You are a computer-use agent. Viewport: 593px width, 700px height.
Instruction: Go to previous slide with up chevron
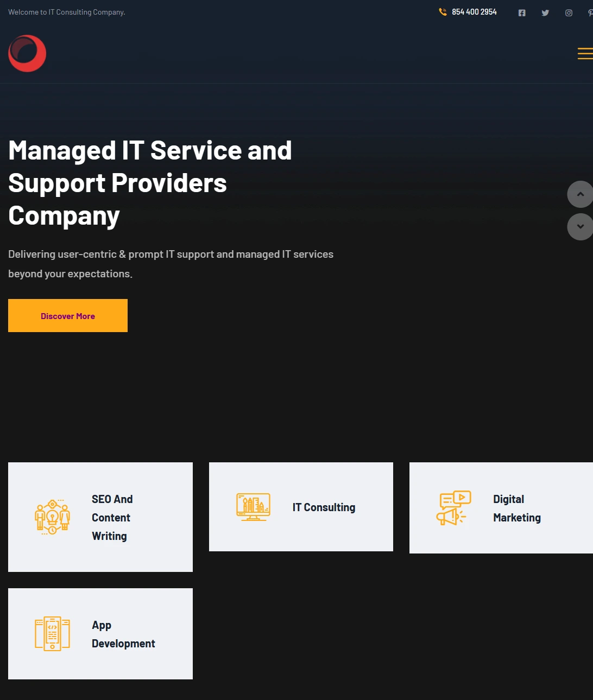pyautogui.click(x=580, y=194)
